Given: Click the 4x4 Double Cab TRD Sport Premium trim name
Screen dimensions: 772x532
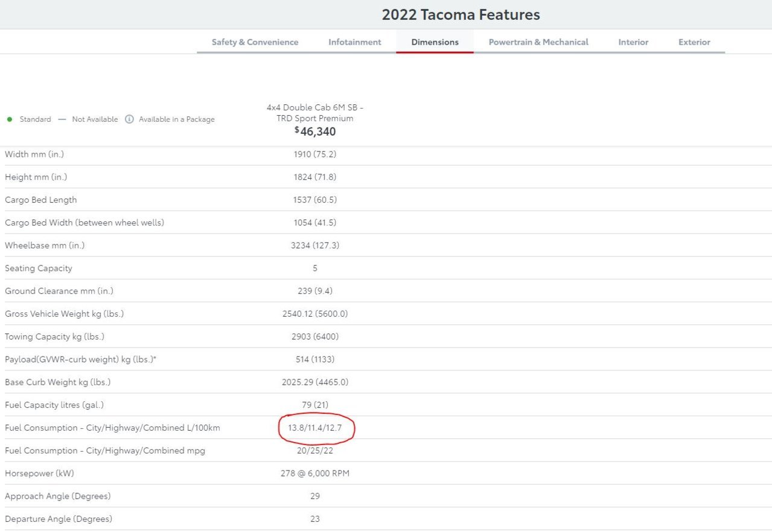Looking at the screenshot, I should (315, 113).
